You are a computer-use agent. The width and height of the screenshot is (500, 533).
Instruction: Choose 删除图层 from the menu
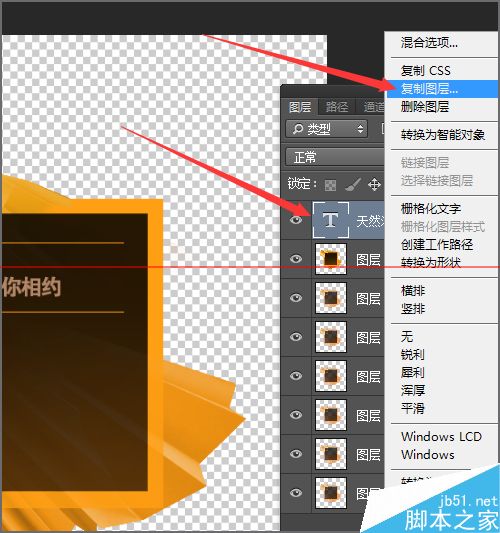point(425,107)
